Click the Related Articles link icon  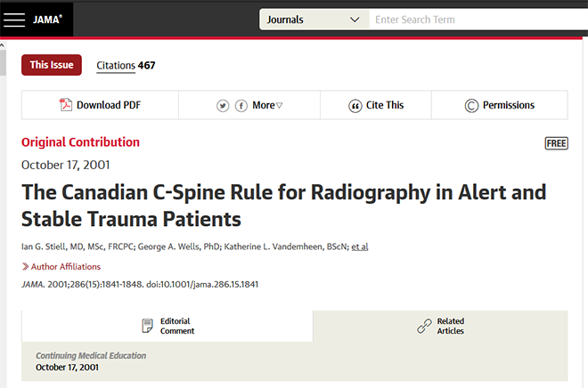click(424, 326)
